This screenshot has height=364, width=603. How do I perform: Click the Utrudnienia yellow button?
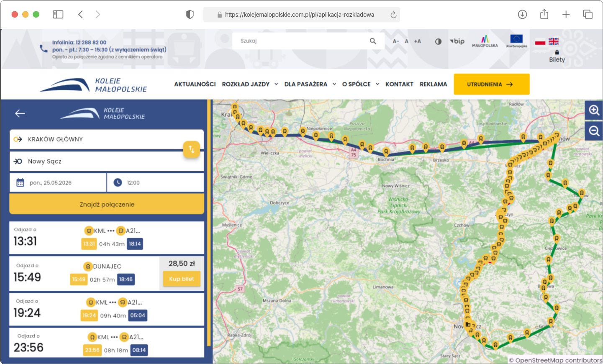[492, 84]
